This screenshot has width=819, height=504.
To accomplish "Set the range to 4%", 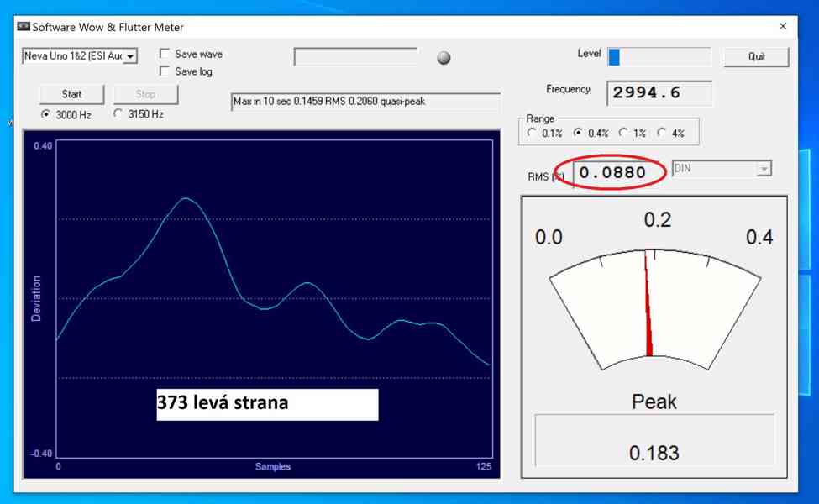I will 662,133.
